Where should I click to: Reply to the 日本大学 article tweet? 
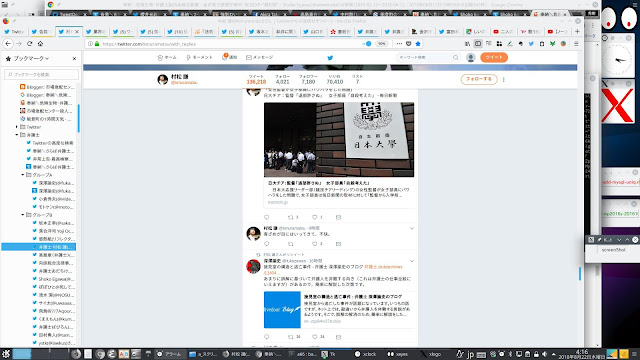[x=267, y=217]
